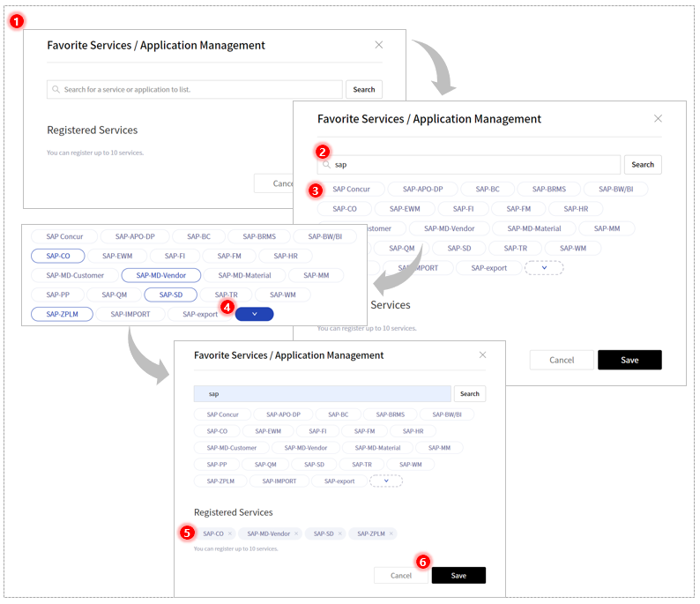Click the magnifier icon in empty search box
The height and width of the screenshot is (604, 700).
(x=56, y=89)
